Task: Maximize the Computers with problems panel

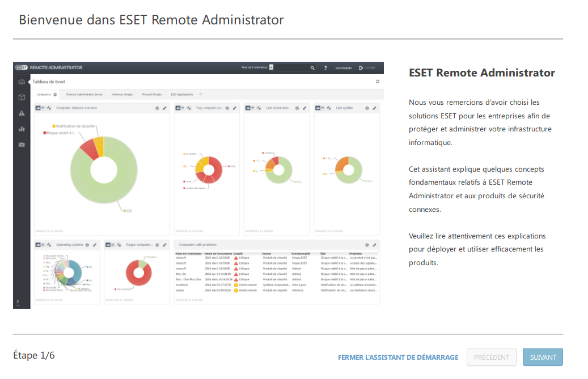Action: pos(374,245)
